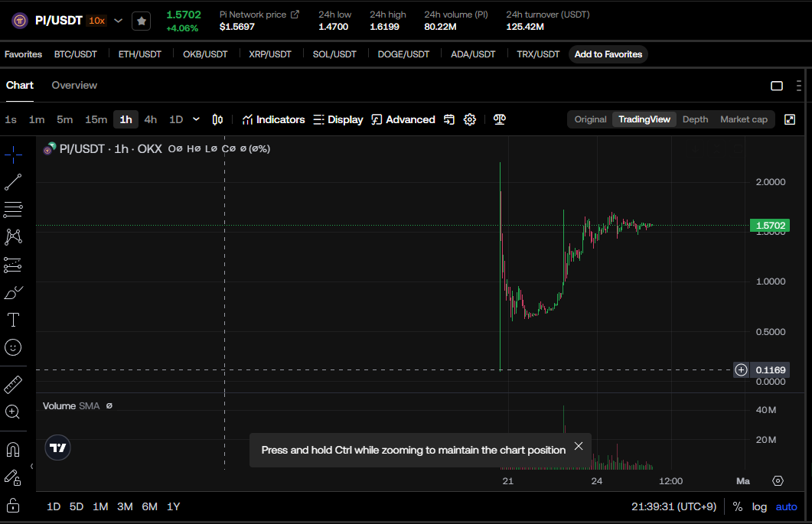
Task: Click the order/trade toggle icon next to Advanced
Action: [449, 119]
